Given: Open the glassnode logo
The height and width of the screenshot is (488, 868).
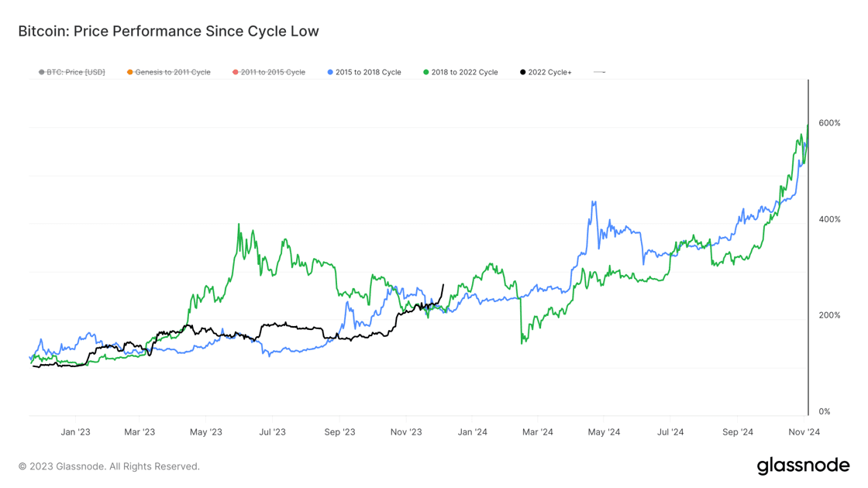Looking at the screenshot, I should point(803,466).
